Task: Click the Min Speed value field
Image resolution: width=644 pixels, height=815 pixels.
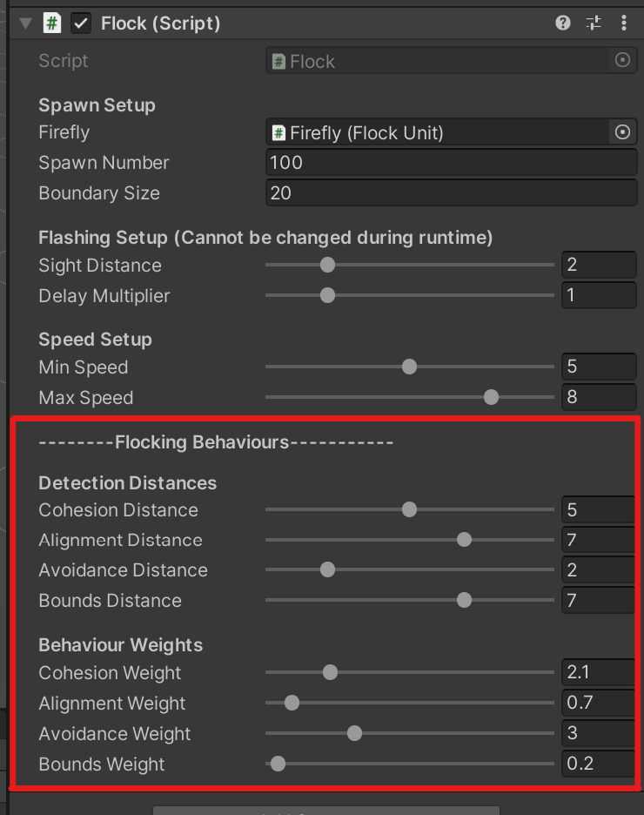Action: click(x=599, y=367)
